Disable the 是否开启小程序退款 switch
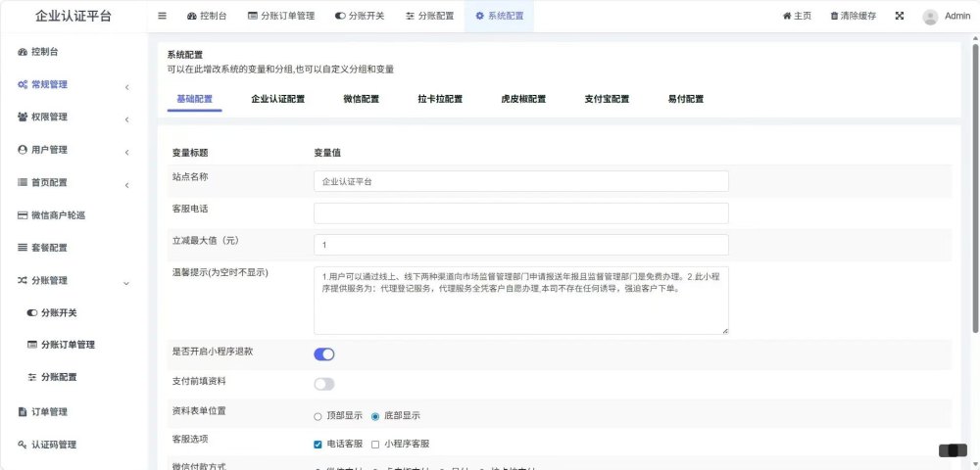 [324, 354]
